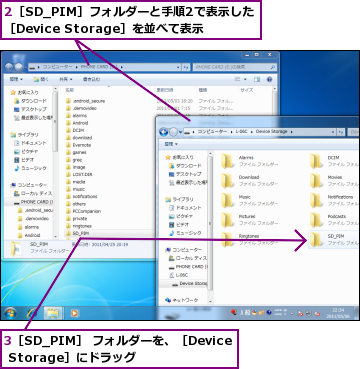Select the gree folder
The height and width of the screenshot is (369, 360).
click(75, 160)
